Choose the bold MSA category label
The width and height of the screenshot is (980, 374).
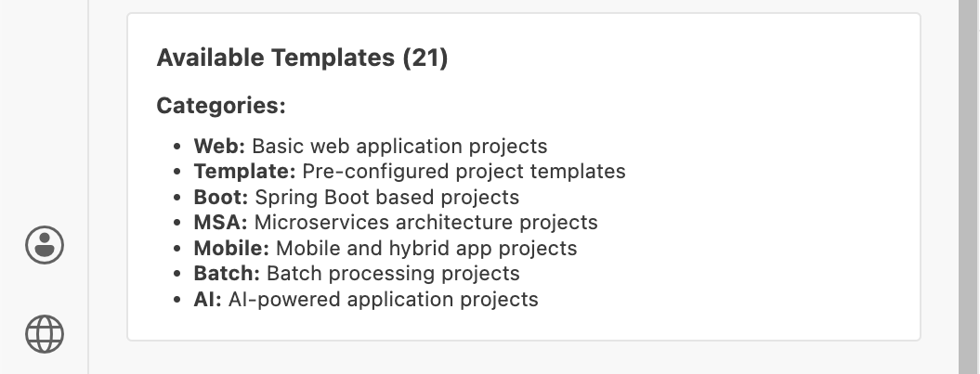220,223
